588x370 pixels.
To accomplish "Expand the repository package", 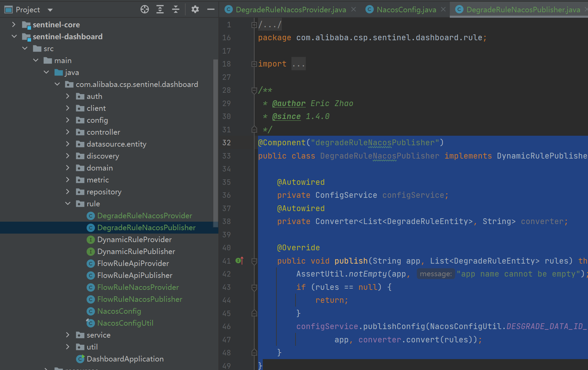I will [x=68, y=192].
